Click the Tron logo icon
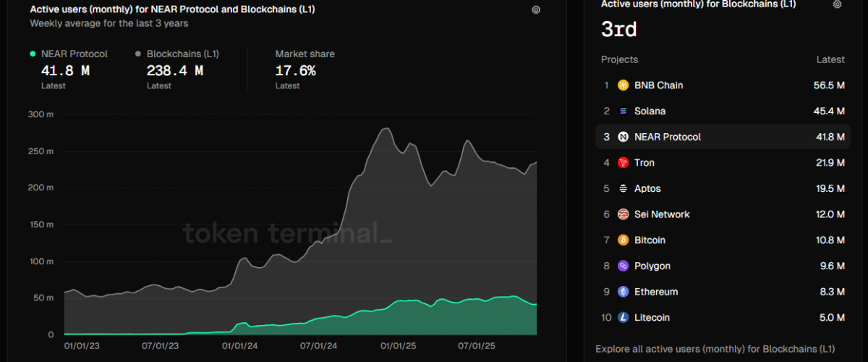 click(623, 163)
